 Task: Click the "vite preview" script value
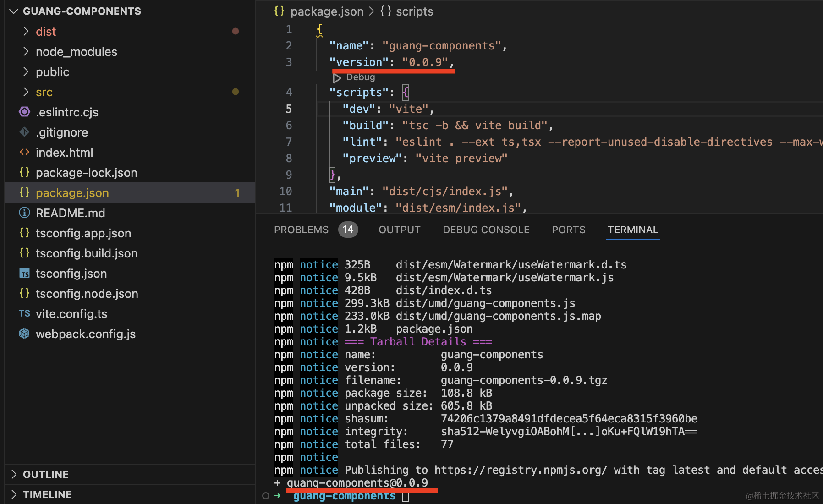click(x=461, y=158)
